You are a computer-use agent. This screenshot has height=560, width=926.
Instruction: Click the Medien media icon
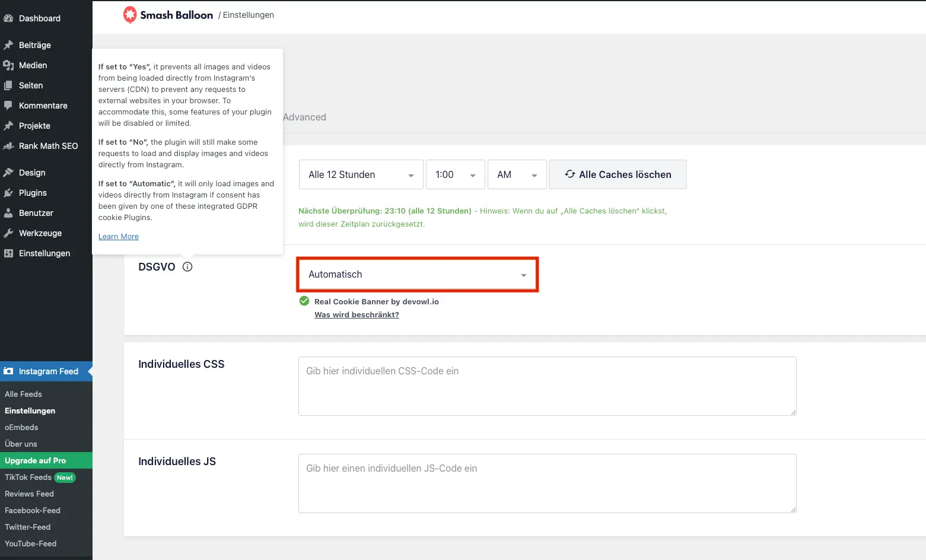pyautogui.click(x=8, y=65)
